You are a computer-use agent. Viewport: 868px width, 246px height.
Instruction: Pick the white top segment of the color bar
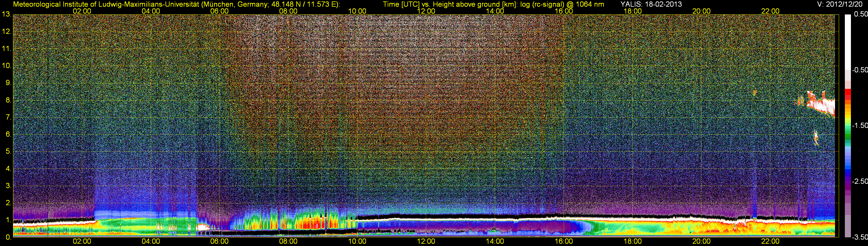click(848, 42)
